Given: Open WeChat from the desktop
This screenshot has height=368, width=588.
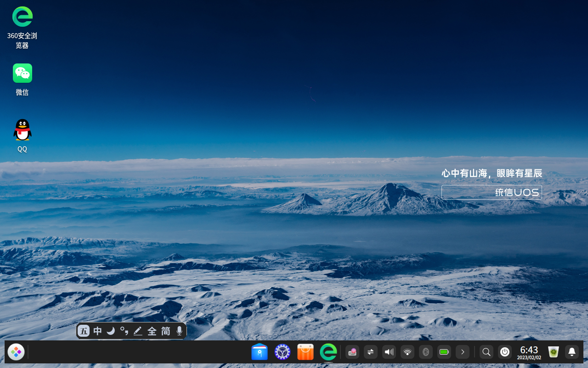Looking at the screenshot, I should (x=22, y=73).
